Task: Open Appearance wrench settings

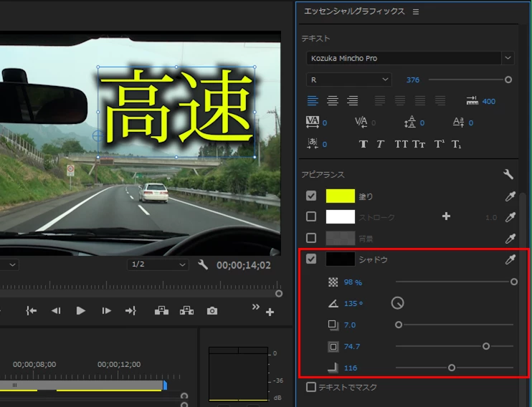Action: click(508, 174)
